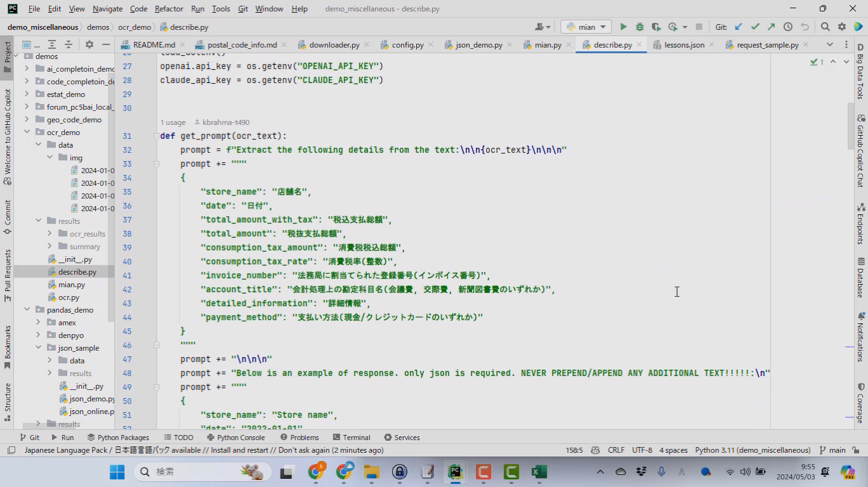The image size is (868, 487).
Task: Expand the geo_code_demo folder
Action: (x=27, y=120)
